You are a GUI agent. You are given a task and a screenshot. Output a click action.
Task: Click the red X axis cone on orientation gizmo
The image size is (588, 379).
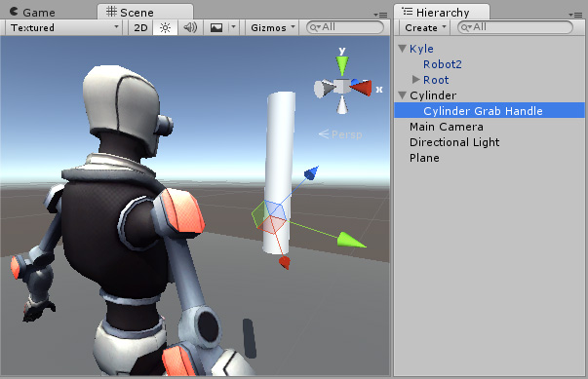(362, 88)
